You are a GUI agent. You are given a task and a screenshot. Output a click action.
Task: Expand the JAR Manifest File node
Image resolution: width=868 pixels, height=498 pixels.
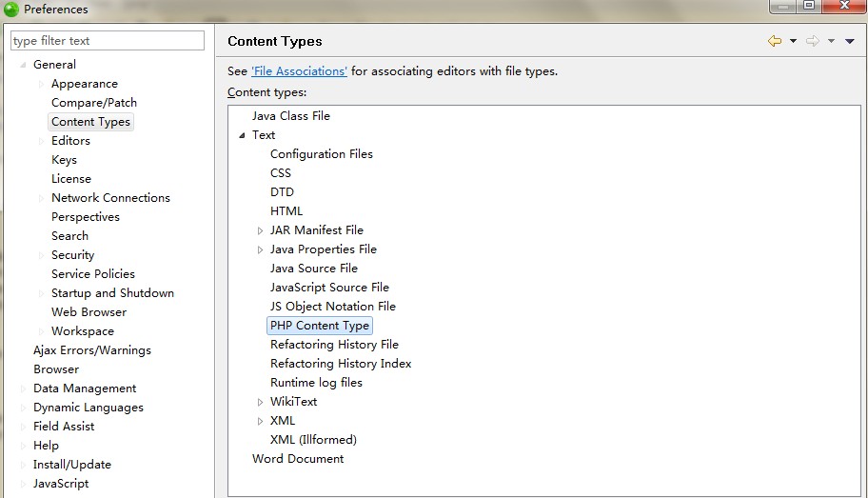260,230
